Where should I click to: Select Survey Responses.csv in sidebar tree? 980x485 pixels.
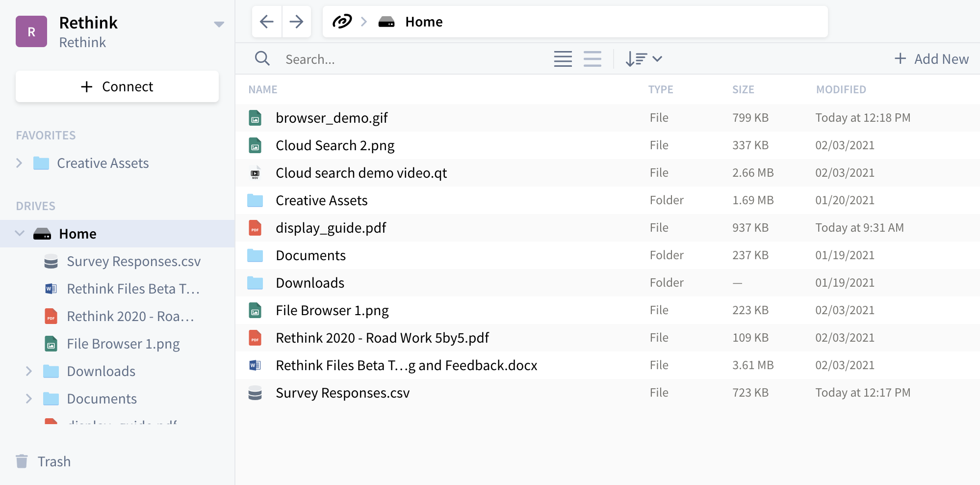[x=133, y=261]
